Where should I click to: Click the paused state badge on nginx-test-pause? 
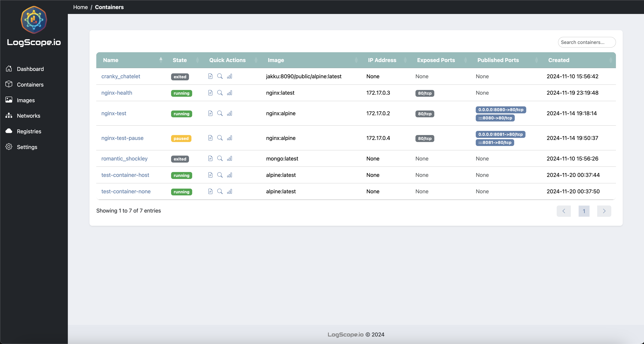pyautogui.click(x=181, y=138)
